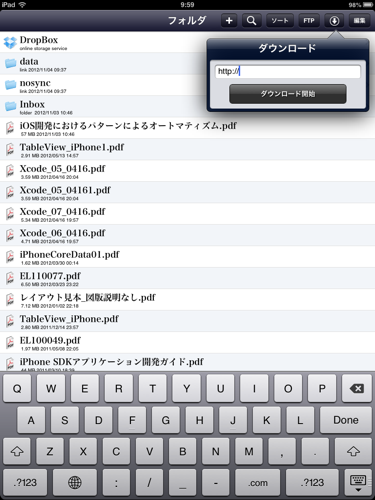Viewport: 375px width, 500px height.
Task: Tap the ソート sort button
Action: pyautogui.click(x=280, y=21)
